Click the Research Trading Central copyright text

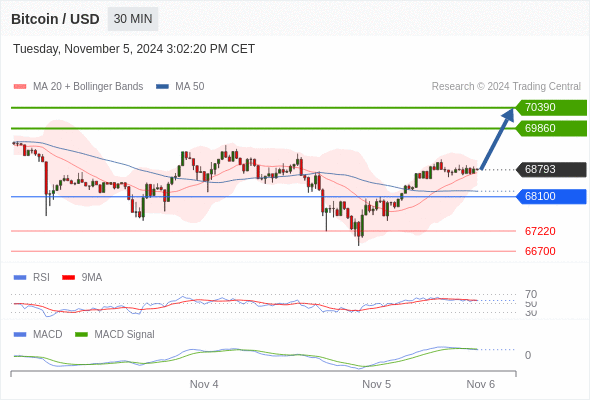click(506, 87)
